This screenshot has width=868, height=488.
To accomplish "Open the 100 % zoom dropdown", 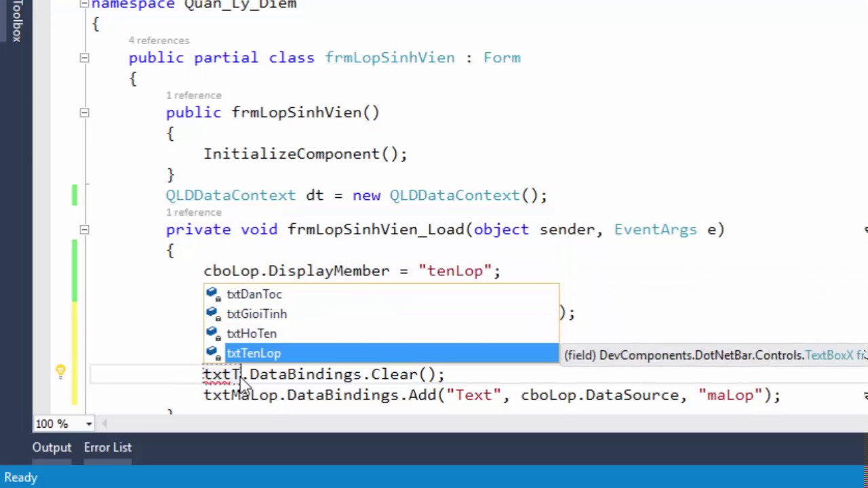I will click(x=89, y=424).
